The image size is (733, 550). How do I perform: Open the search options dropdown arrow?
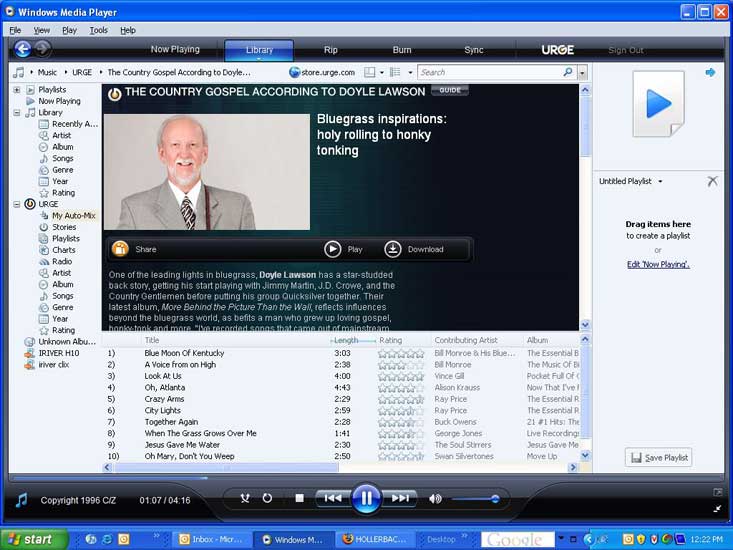(582, 72)
